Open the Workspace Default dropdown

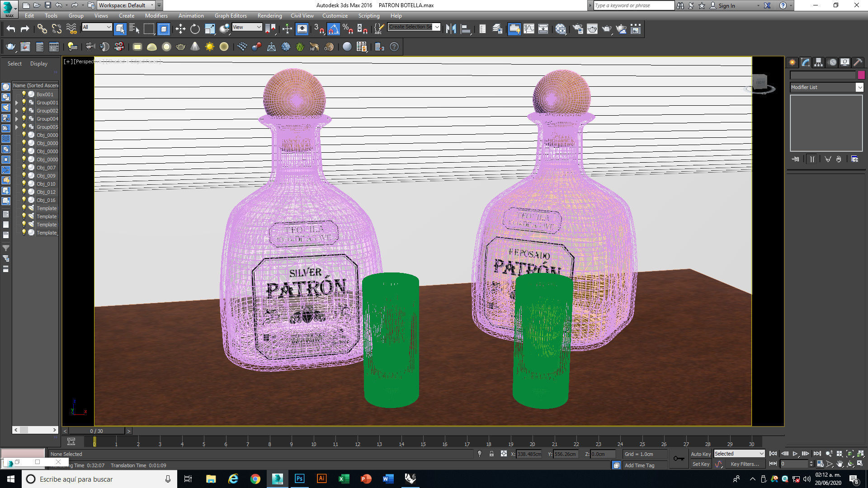click(126, 5)
